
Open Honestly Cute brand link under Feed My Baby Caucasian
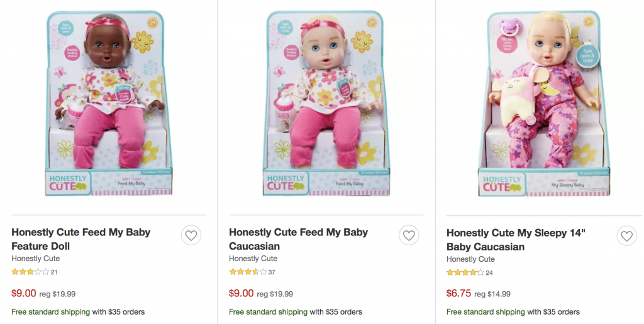(253, 259)
